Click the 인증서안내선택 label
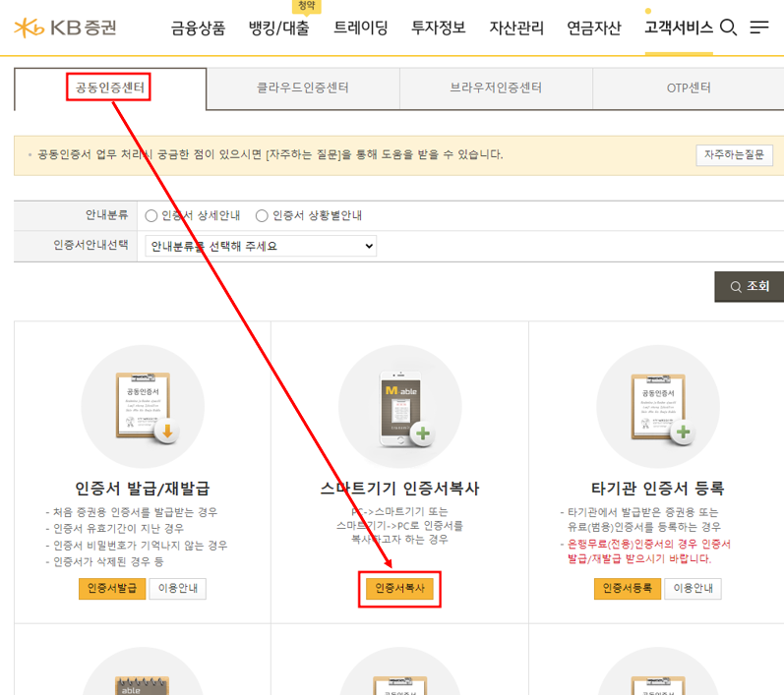 coord(90,245)
